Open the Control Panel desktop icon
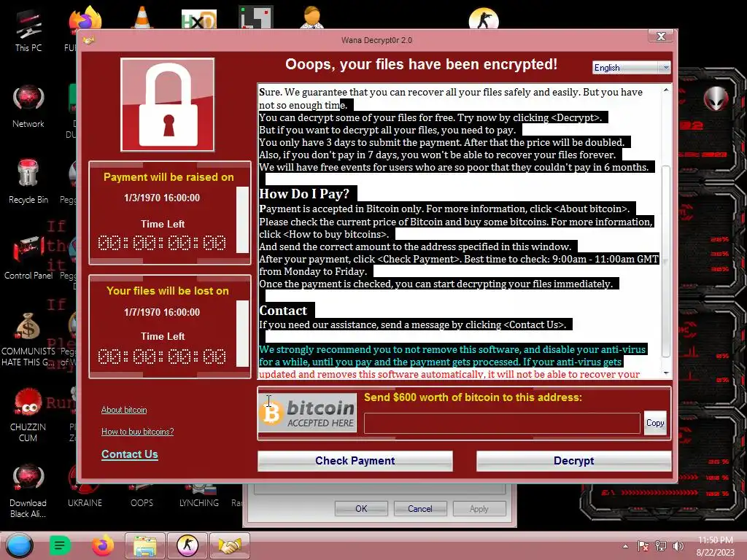The height and width of the screenshot is (560, 747). (28, 257)
